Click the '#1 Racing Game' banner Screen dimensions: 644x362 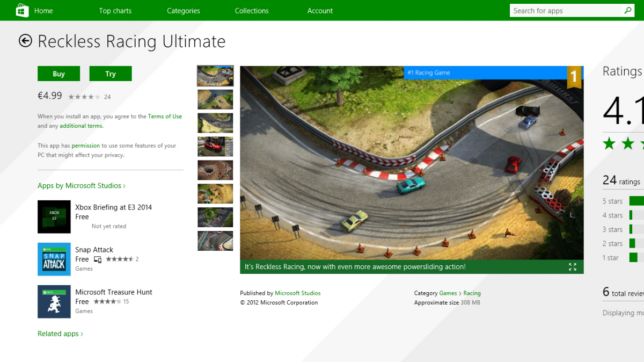click(486, 73)
